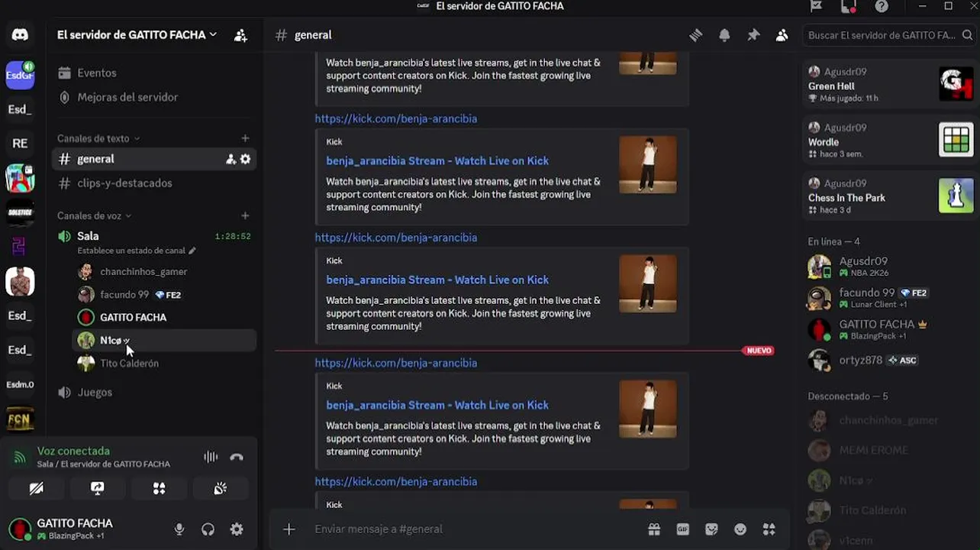Open user settings gear icon

point(237,529)
